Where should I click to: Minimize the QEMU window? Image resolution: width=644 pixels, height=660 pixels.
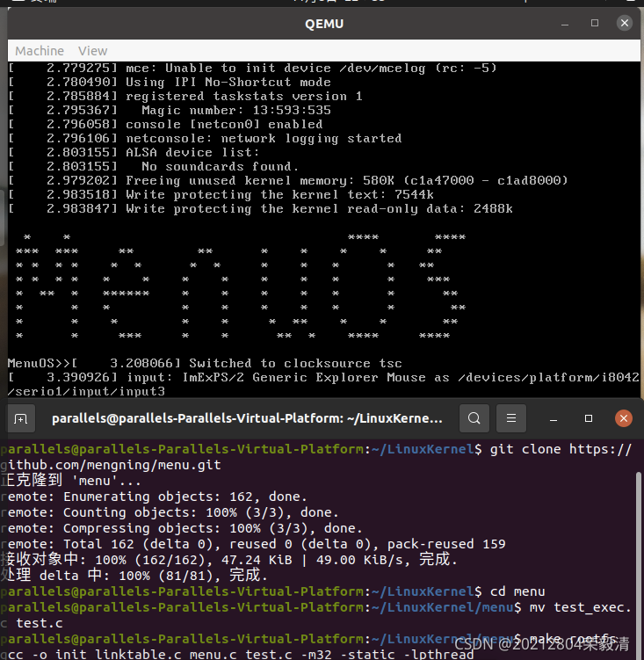point(565,24)
